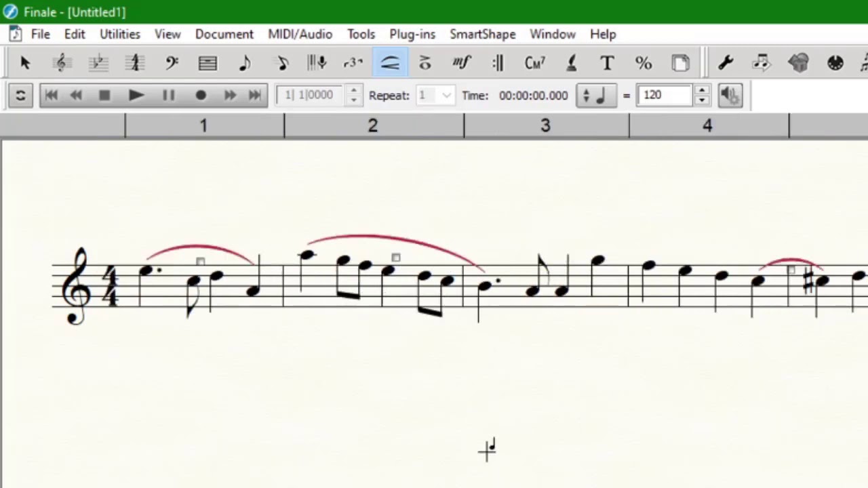
Task: Pause playback
Action: pos(168,96)
